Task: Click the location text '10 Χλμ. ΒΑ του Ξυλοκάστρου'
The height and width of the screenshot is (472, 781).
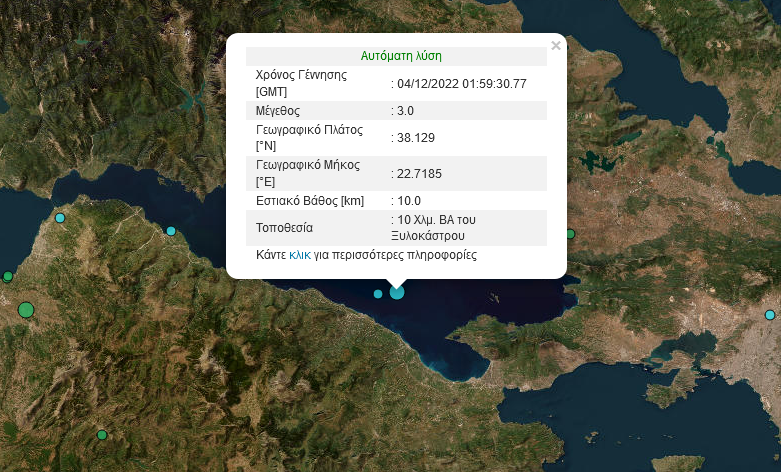Action: [x=433, y=228]
